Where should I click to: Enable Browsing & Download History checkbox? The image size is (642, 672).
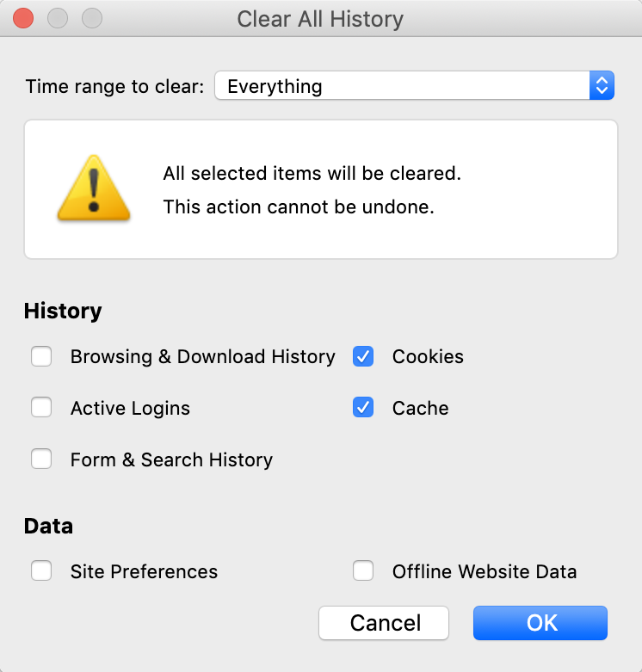(41, 356)
